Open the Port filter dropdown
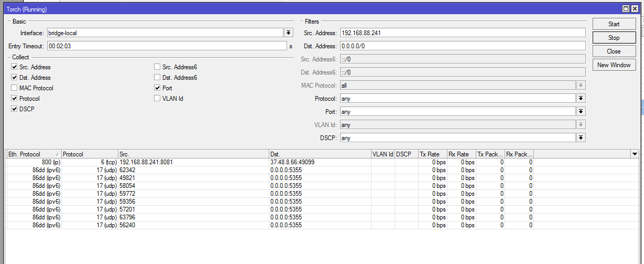This screenshot has height=264, width=644. click(581, 111)
